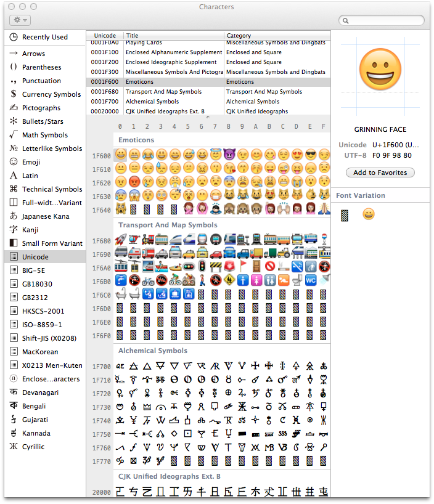Open Math Symbols category

[x=45, y=135]
